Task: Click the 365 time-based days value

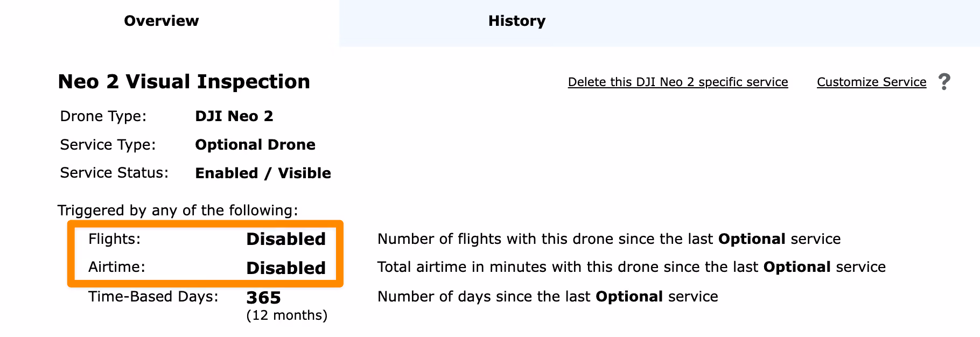Action: pyautogui.click(x=263, y=298)
